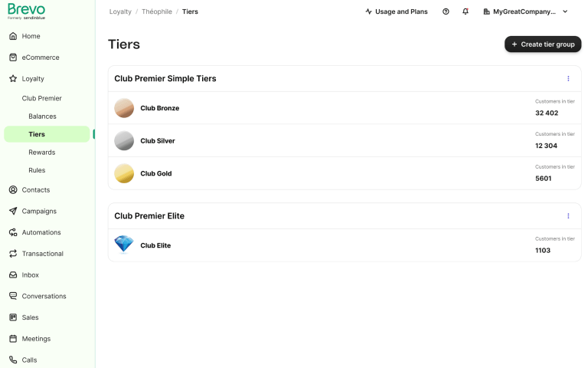Open the notifications bell icon
Image resolution: width=588 pixels, height=368 pixels.
465,11
